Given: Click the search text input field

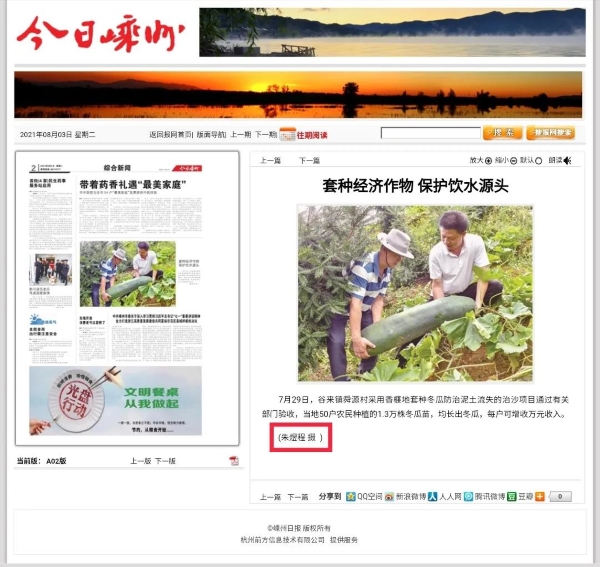Looking at the screenshot, I should pos(430,133).
